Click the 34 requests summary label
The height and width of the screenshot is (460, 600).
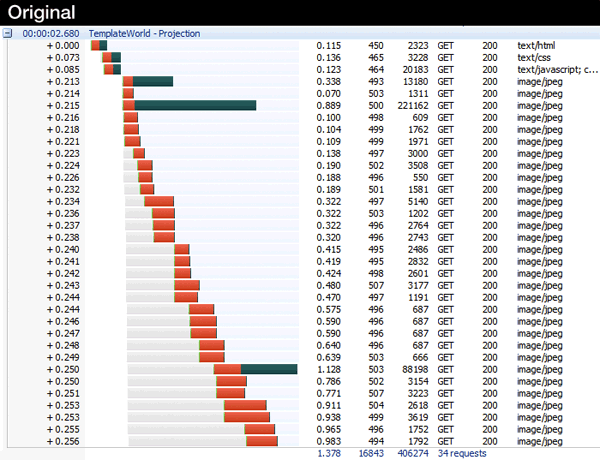coord(462,453)
